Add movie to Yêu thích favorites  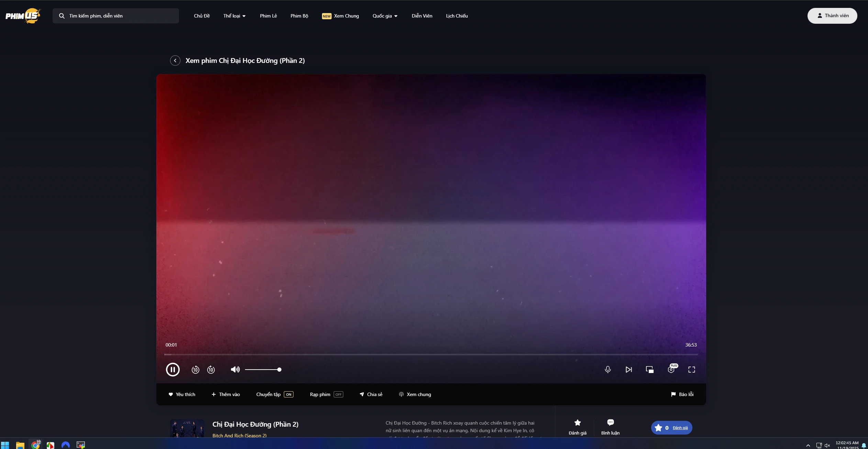(x=182, y=394)
